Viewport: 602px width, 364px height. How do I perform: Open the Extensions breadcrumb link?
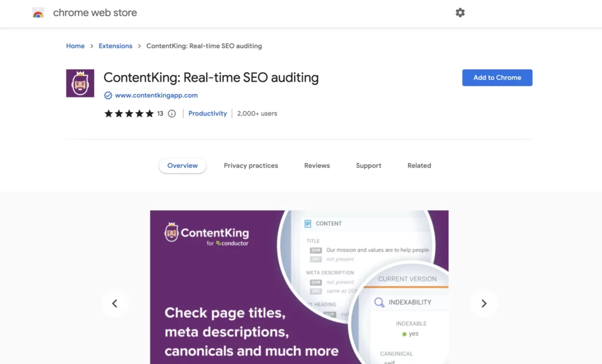pos(115,46)
